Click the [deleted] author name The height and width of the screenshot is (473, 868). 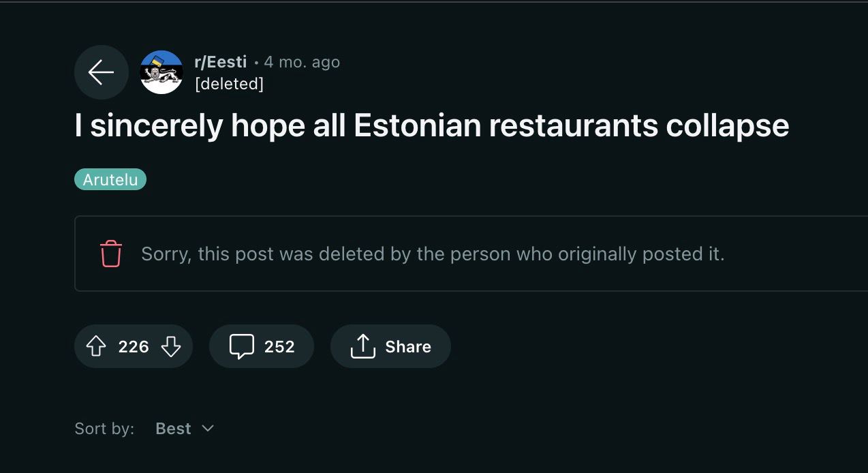[x=229, y=84]
